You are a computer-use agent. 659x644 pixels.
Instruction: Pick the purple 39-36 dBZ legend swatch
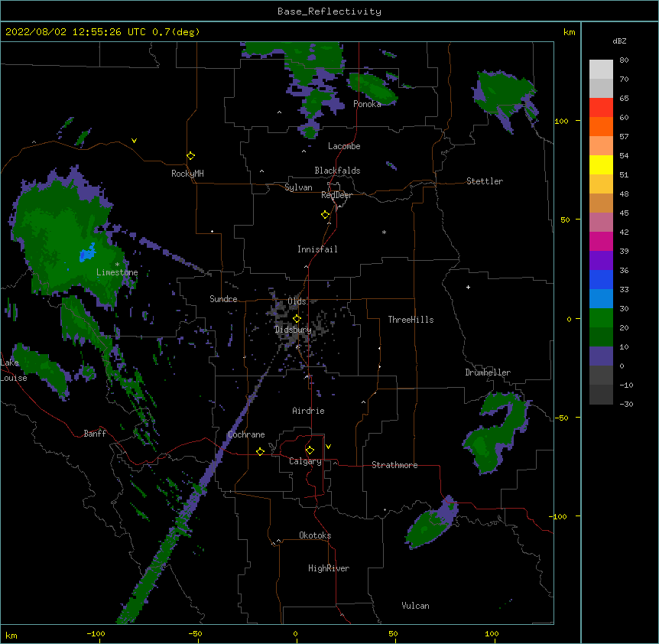point(601,260)
